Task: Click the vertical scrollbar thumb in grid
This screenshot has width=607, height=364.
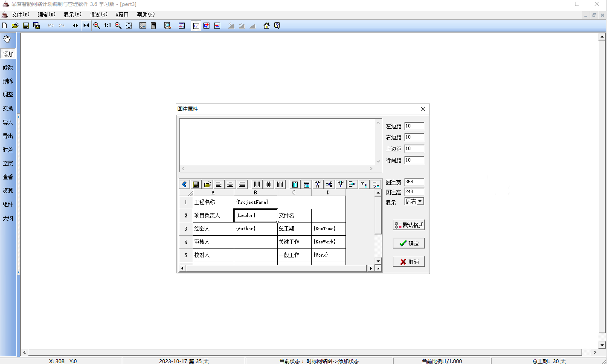Action: (378, 215)
